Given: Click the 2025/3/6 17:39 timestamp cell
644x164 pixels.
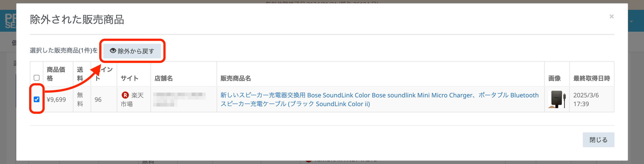Looking at the screenshot, I should point(586,99).
